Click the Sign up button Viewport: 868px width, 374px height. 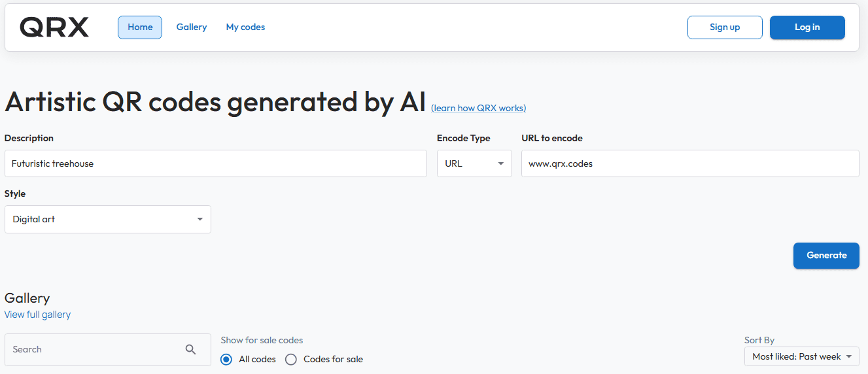[725, 27]
